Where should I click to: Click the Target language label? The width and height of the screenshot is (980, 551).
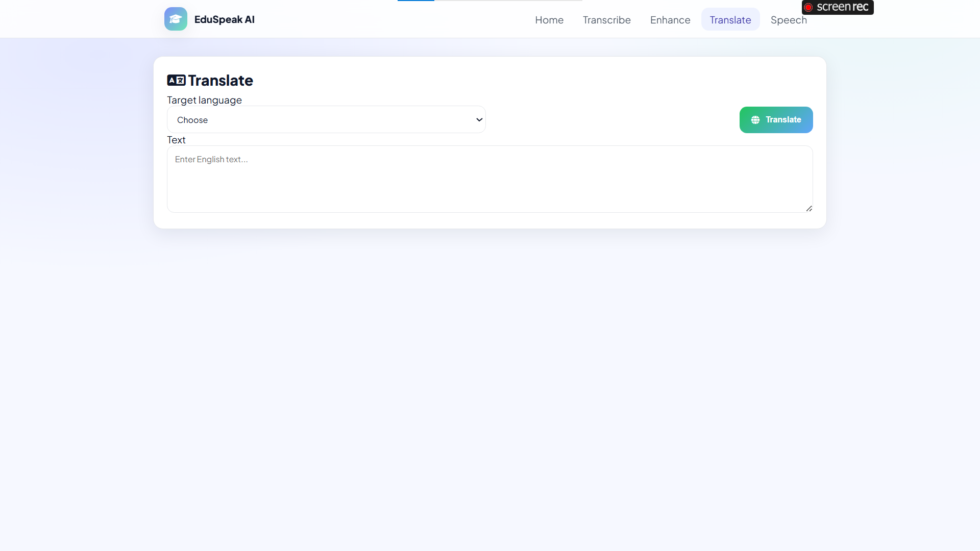click(x=204, y=100)
